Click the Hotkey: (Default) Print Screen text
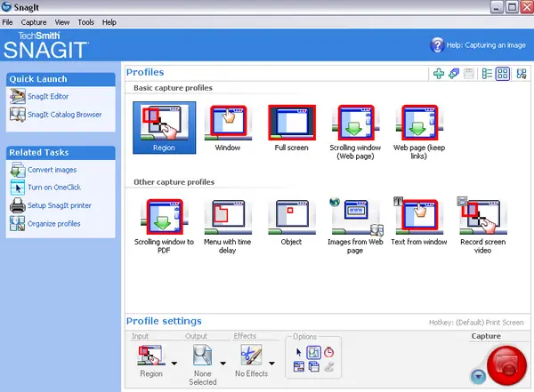Image resolution: width=534 pixels, height=392 pixels. point(476,323)
